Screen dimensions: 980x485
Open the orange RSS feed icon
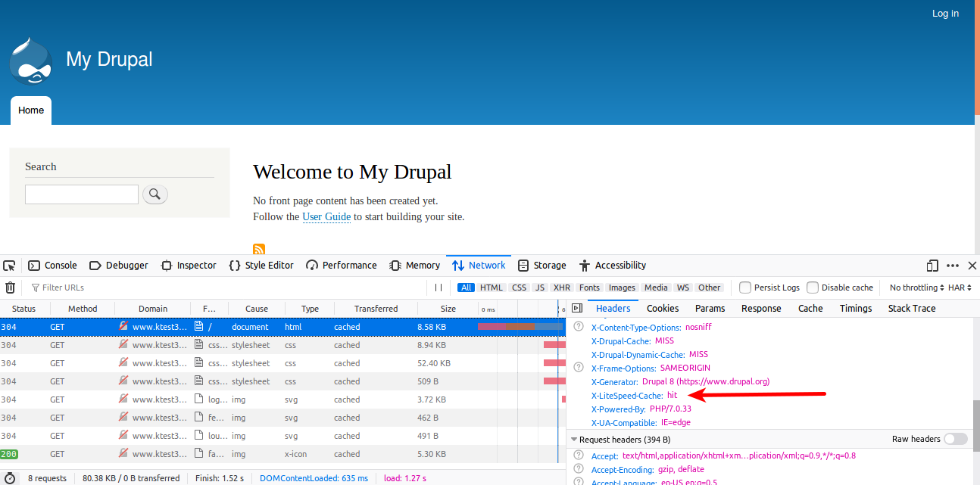[x=259, y=249]
